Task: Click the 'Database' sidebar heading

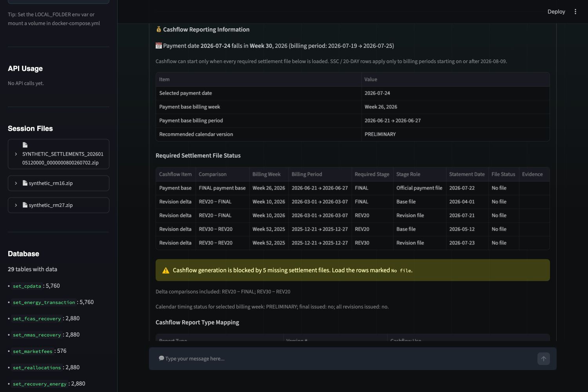Action: click(24, 254)
